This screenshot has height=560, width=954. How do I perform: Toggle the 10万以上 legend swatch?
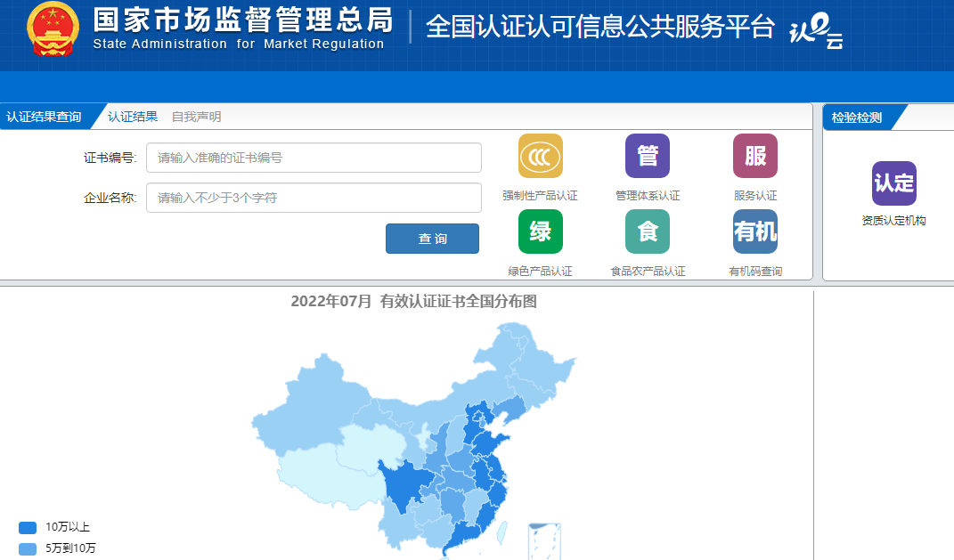coord(28,527)
